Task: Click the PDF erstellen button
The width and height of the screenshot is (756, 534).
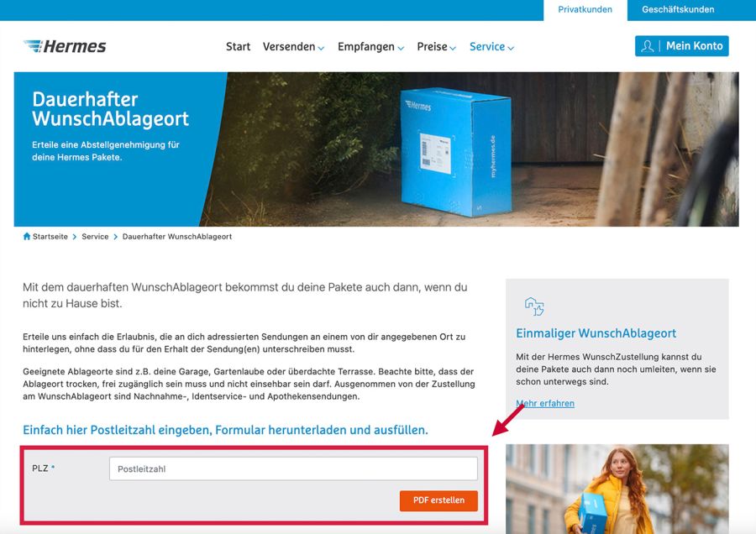Action: (x=438, y=500)
